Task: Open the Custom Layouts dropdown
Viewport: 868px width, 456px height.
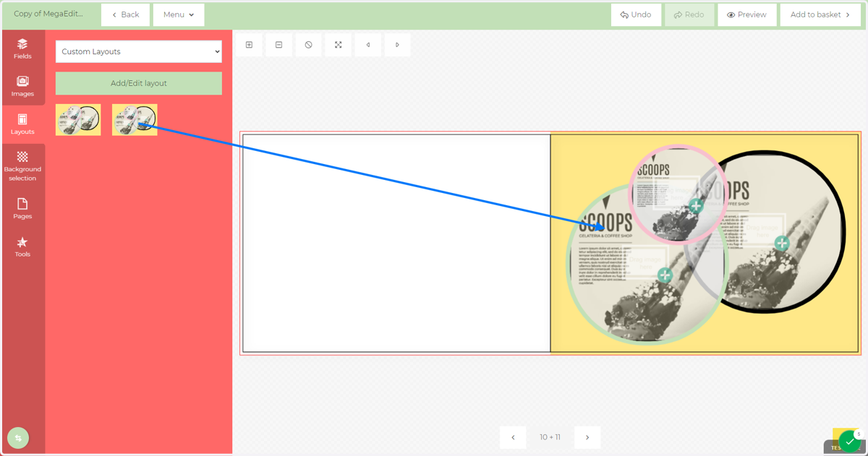Action: tap(139, 51)
